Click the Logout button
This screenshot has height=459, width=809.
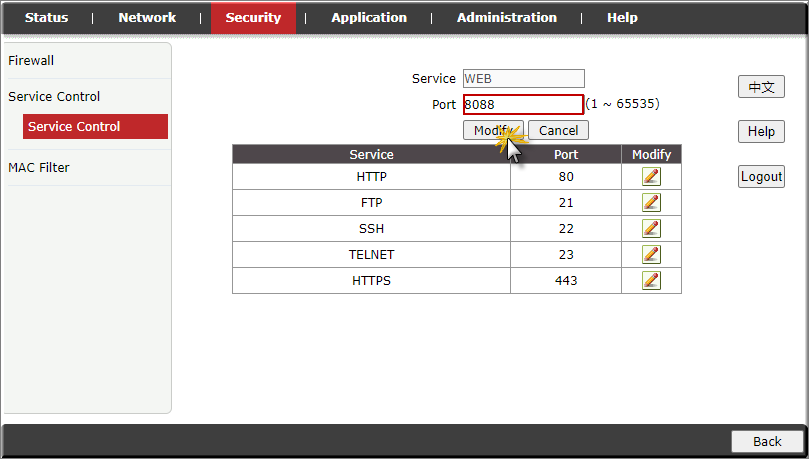pyautogui.click(x=761, y=177)
